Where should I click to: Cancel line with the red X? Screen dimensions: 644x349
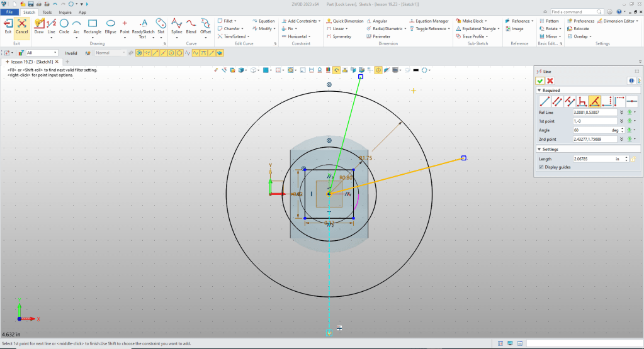pyautogui.click(x=550, y=80)
